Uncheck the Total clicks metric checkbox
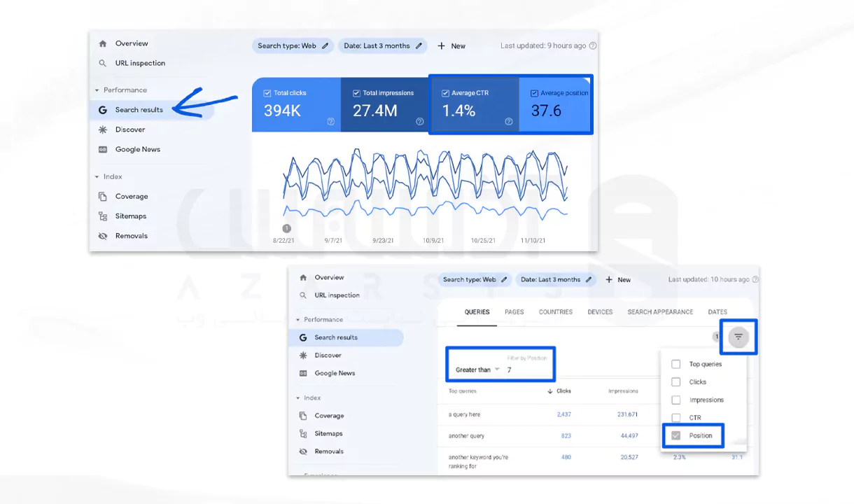Screen dimensions: 854x504 click(267, 93)
